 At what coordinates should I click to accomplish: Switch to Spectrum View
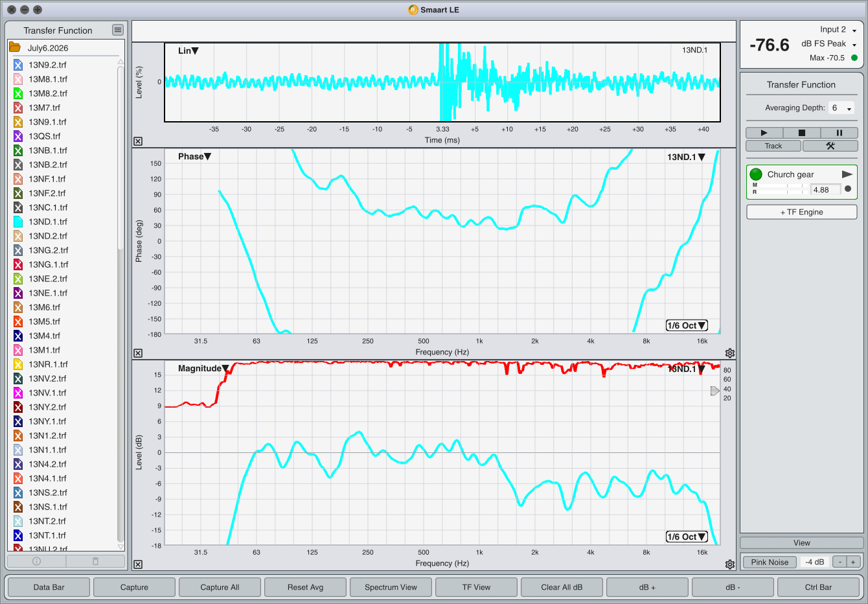click(x=391, y=587)
